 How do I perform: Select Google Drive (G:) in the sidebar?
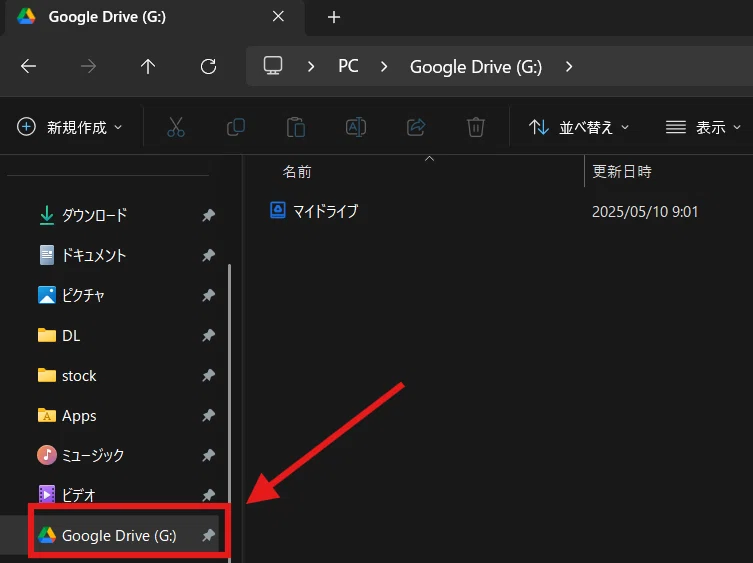pyautogui.click(x=119, y=535)
